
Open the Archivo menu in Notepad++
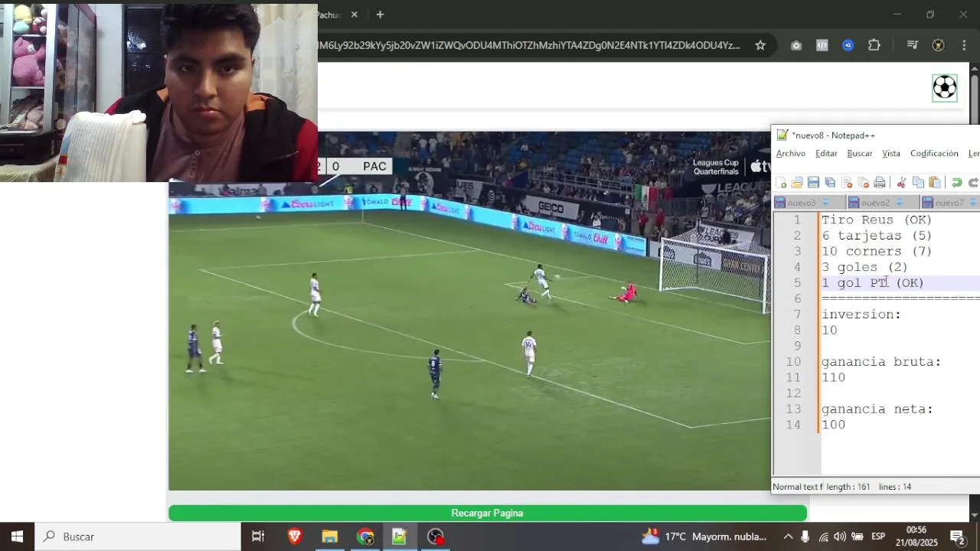point(791,154)
